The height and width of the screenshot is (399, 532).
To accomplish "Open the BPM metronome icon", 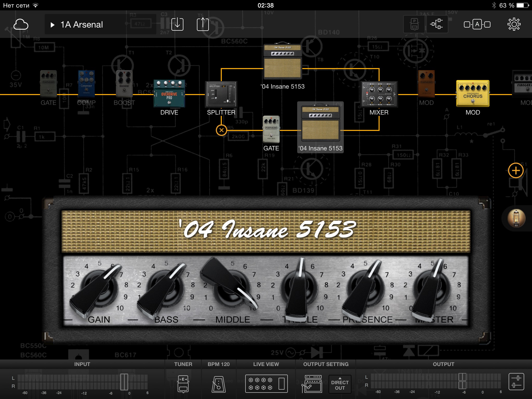I will point(218,384).
